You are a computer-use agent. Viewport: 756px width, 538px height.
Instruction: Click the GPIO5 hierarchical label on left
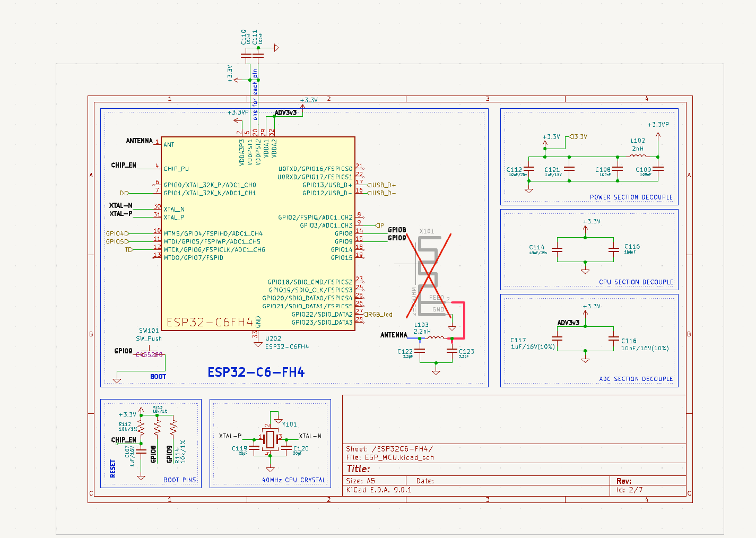pos(117,241)
